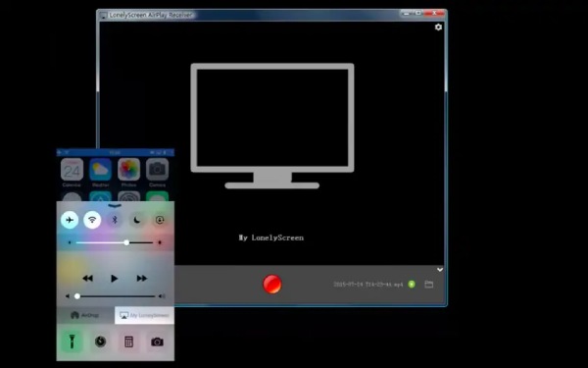The height and width of the screenshot is (368, 588).
Task: Start recording with the red record button
Action: click(272, 284)
